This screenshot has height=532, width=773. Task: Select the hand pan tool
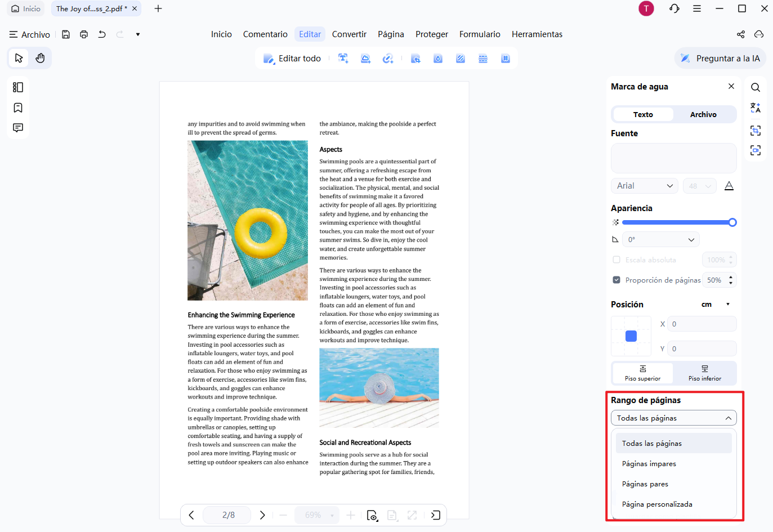(x=40, y=58)
